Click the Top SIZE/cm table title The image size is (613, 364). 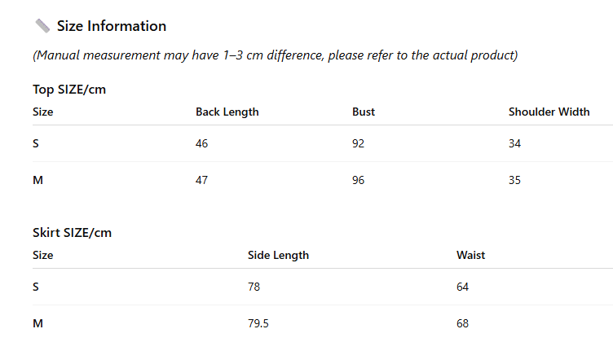(x=69, y=90)
